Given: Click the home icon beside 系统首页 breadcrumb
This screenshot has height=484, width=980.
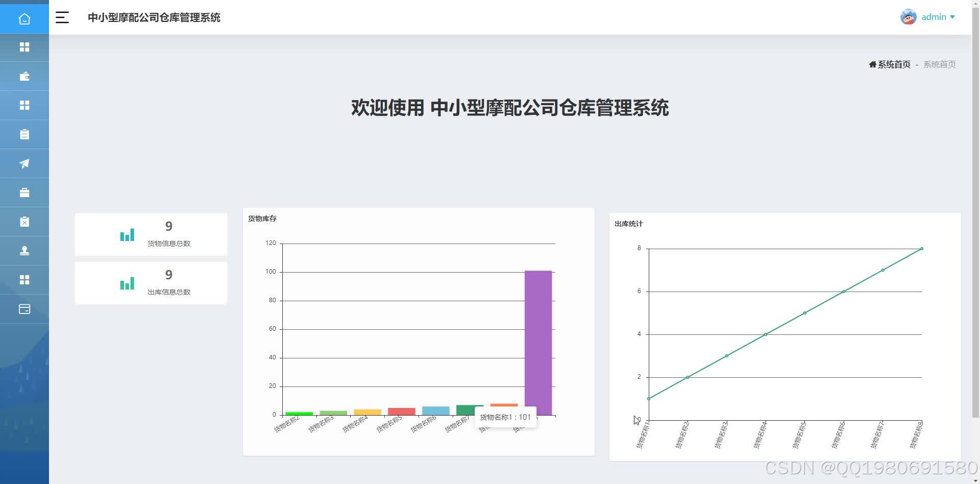Looking at the screenshot, I should tap(872, 64).
